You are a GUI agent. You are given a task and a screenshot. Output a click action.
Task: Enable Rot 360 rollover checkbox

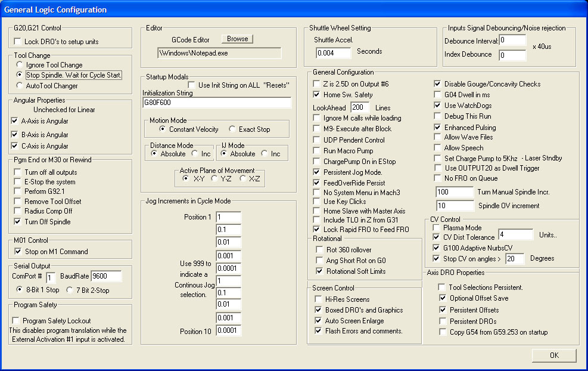(319, 250)
